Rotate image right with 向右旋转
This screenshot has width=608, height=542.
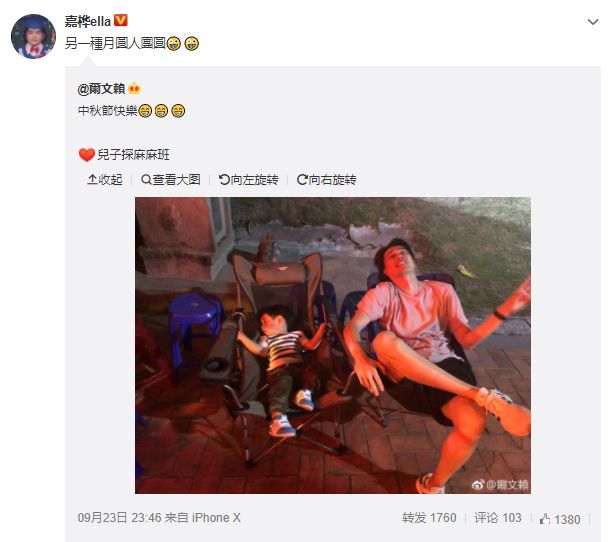click(x=326, y=180)
